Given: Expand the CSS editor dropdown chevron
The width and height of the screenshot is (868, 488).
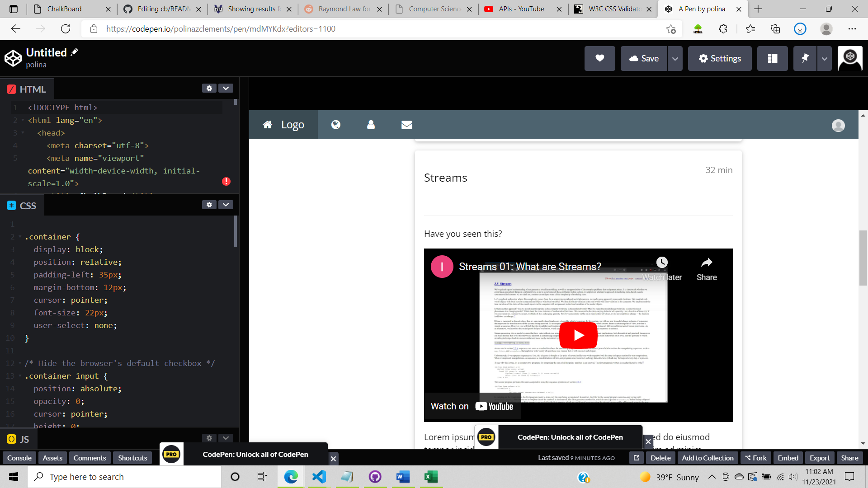Looking at the screenshot, I should click(226, 205).
